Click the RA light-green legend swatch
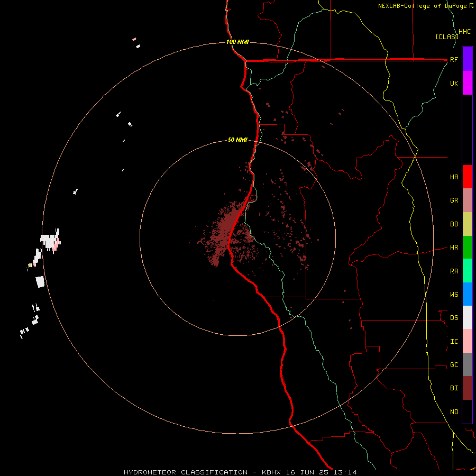476x476 pixels. point(467,271)
